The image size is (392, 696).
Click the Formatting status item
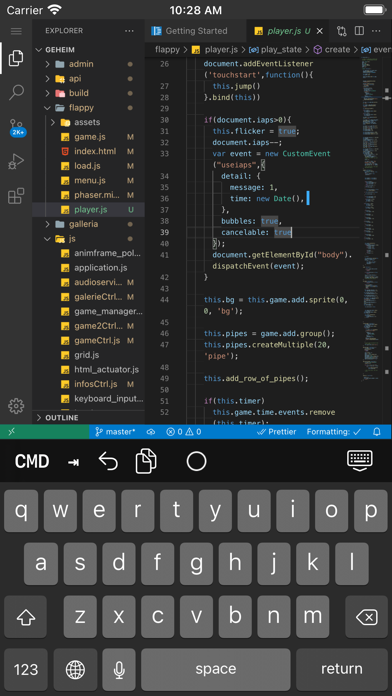334,431
